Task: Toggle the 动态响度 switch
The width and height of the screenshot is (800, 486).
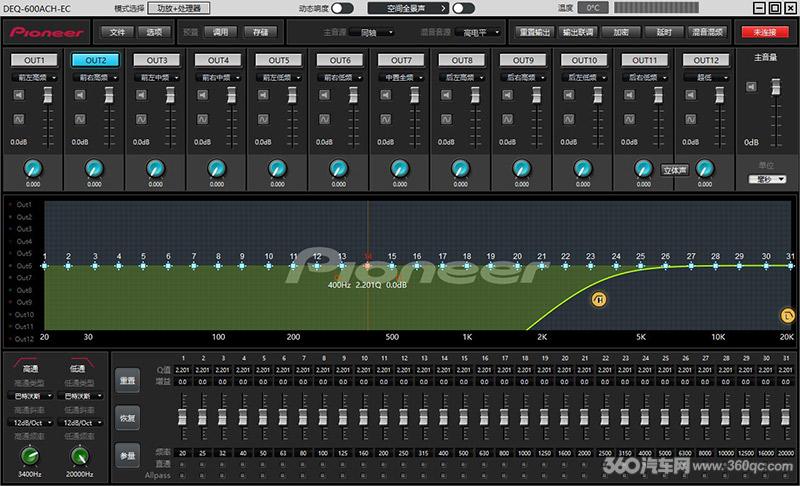Action: click(x=342, y=8)
